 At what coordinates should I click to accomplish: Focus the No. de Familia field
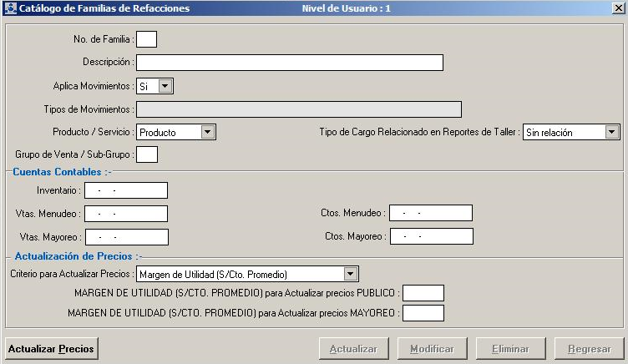[x=146, y=38]
